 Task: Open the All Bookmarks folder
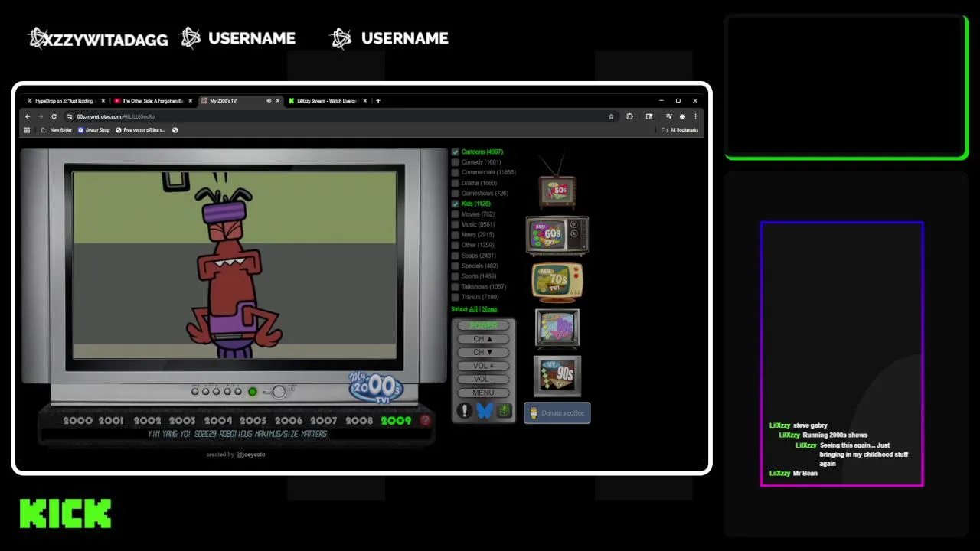coord(680,130)
